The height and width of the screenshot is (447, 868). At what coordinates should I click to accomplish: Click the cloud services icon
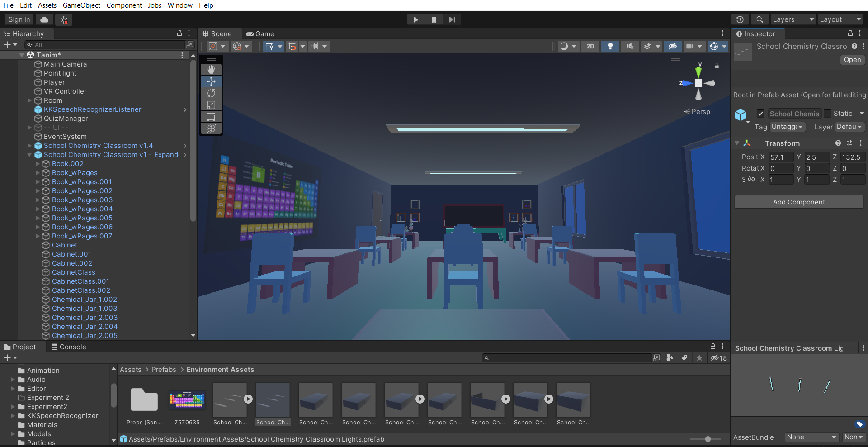[x=44, y=19]
